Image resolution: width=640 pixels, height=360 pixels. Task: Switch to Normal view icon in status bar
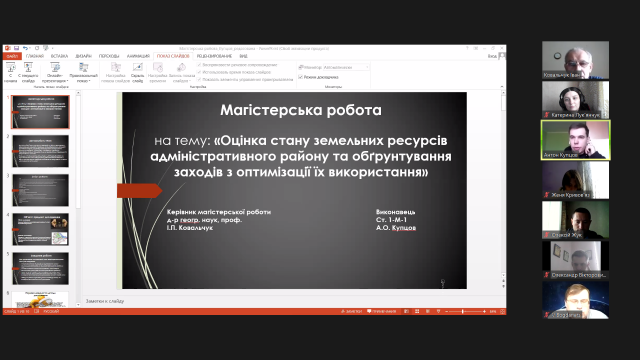[x=407, y=311]
